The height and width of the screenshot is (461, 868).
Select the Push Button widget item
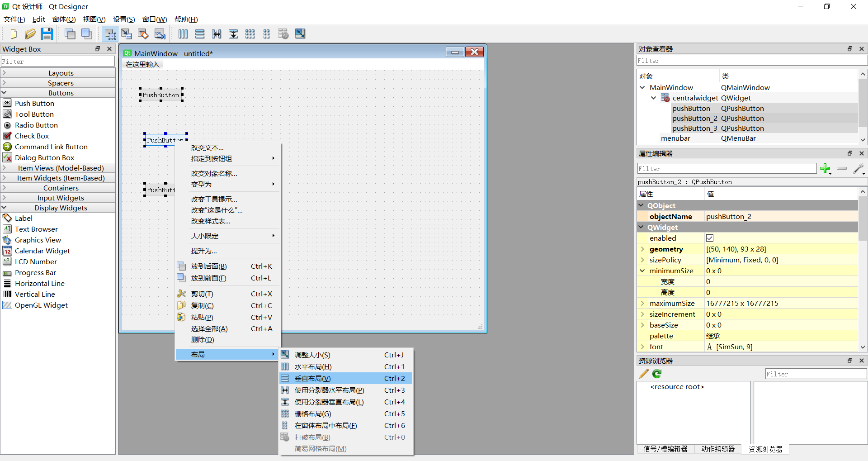(34, 103)
